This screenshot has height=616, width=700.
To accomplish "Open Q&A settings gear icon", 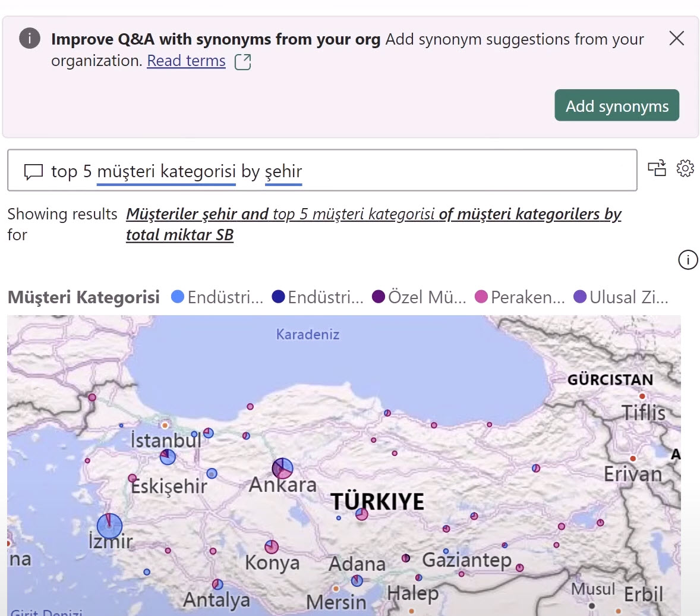I will [685, 168].
